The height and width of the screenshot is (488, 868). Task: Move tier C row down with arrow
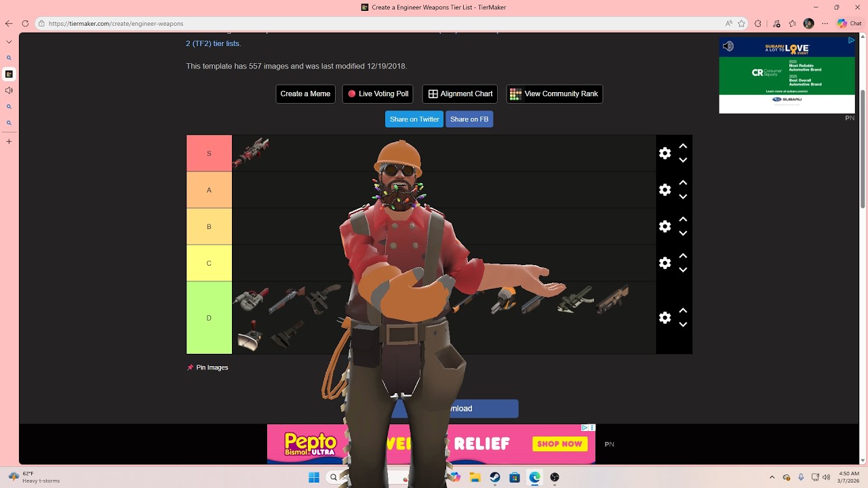coord(683,270)
